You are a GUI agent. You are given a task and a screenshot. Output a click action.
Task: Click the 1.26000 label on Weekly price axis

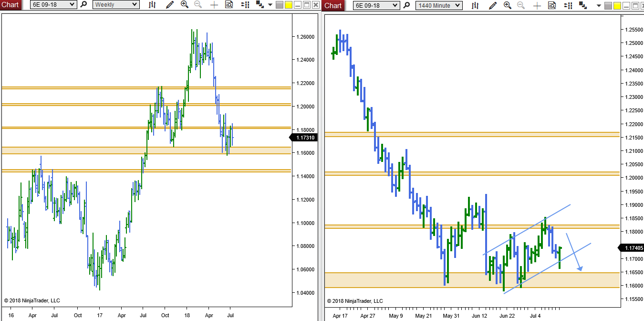coord(305,37)
